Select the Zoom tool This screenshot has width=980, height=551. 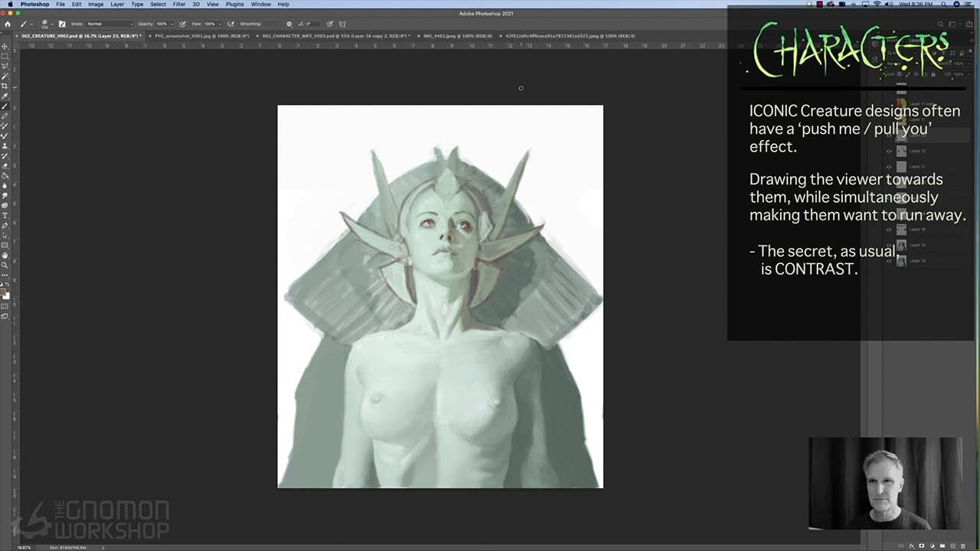point(5,265)
